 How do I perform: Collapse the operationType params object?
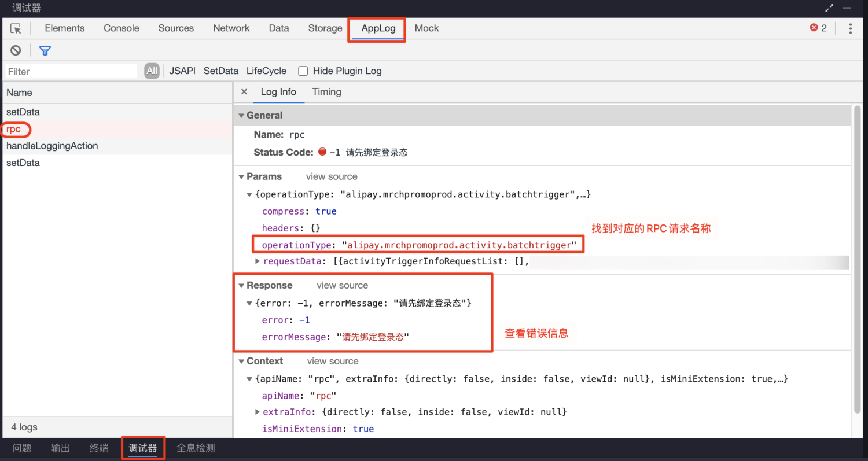click(250, 194)
